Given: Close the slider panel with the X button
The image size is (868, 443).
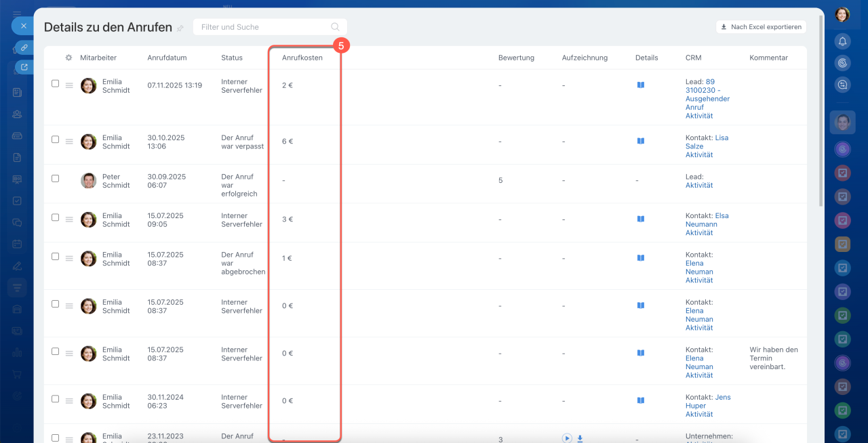Looking at the screenshot, I should click(x=23, y=26).
